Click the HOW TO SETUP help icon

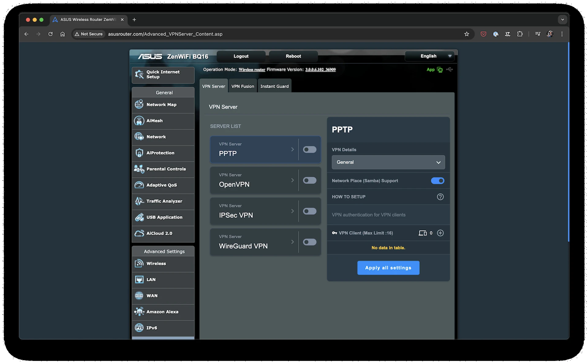[x=440, y=197]
